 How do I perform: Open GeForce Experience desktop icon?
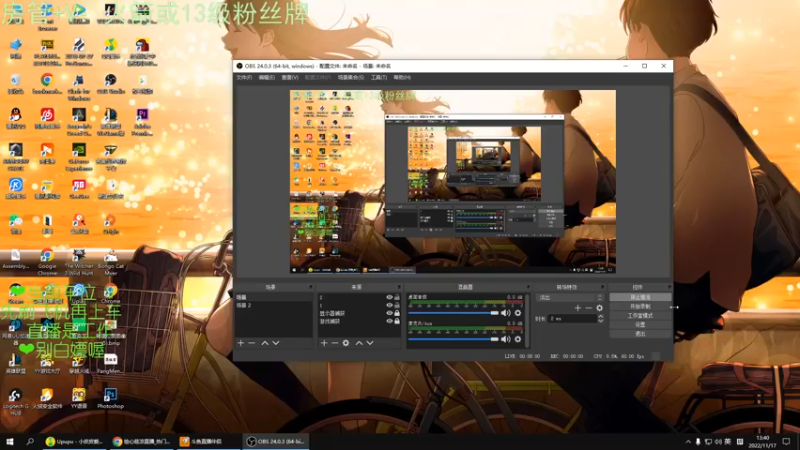[x=79, y=157]
